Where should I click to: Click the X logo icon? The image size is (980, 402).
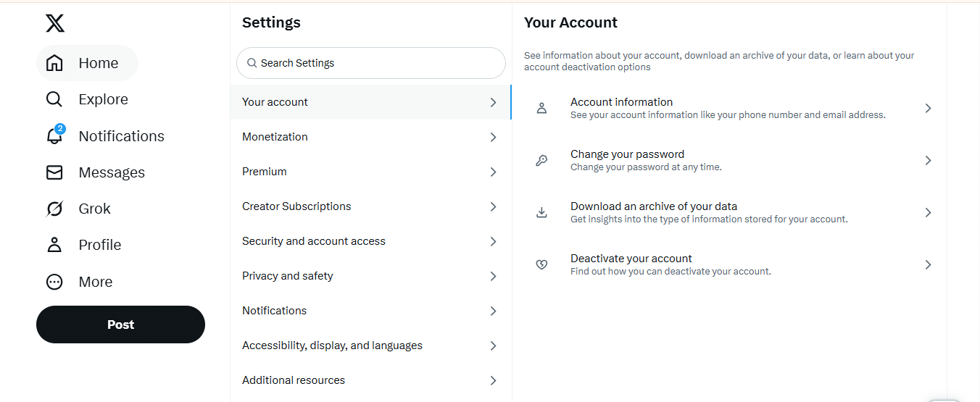point(55,23)
